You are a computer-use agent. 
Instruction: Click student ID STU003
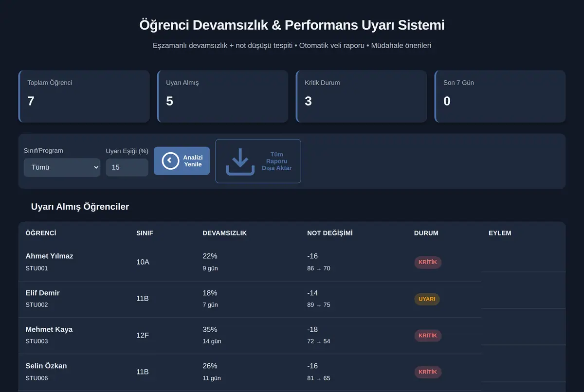pyautogui.click(x=36, y=341)
